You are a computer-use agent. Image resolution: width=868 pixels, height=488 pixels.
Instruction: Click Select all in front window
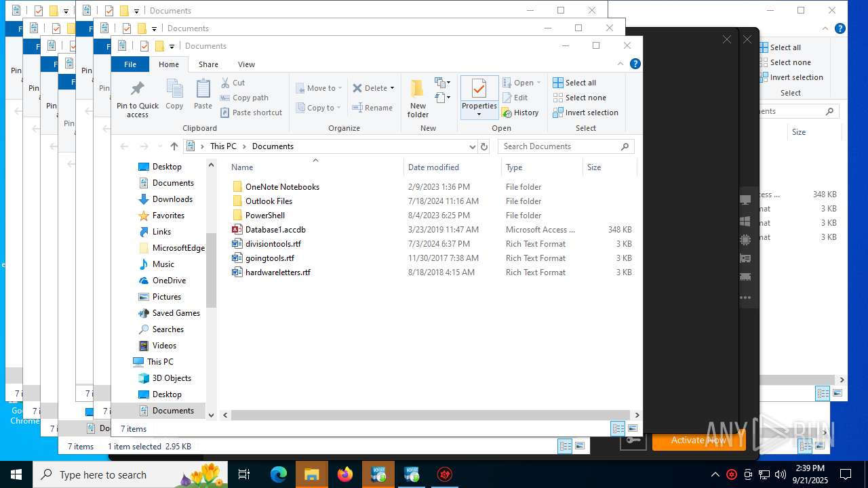574,83
